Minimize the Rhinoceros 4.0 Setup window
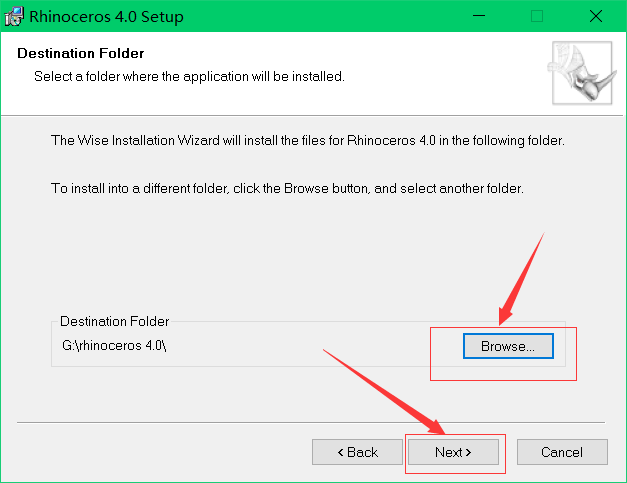 (479, 17)
